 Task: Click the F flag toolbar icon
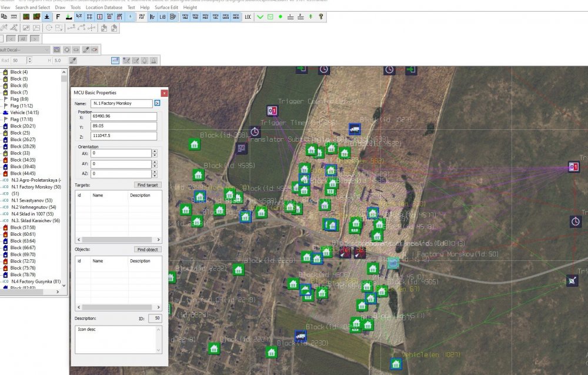point(58,17)
